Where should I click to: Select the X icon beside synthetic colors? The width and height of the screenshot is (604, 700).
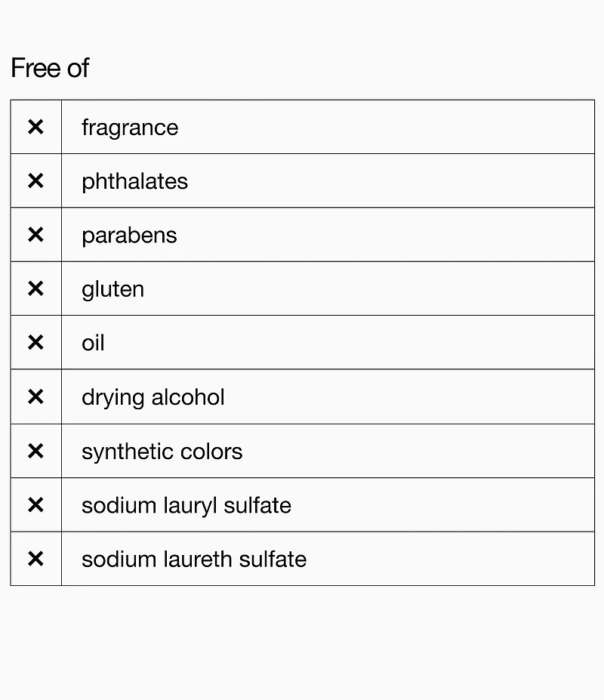click(x=35, y=452)
